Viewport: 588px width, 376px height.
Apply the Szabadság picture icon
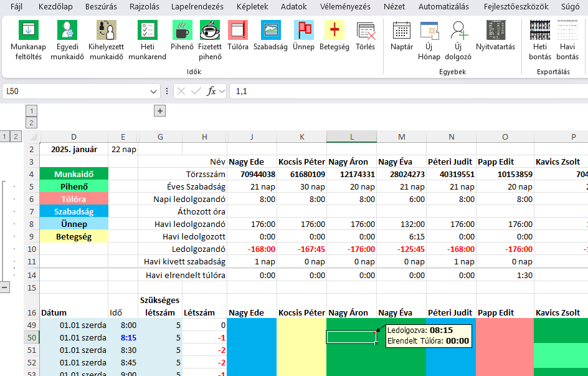270,31
